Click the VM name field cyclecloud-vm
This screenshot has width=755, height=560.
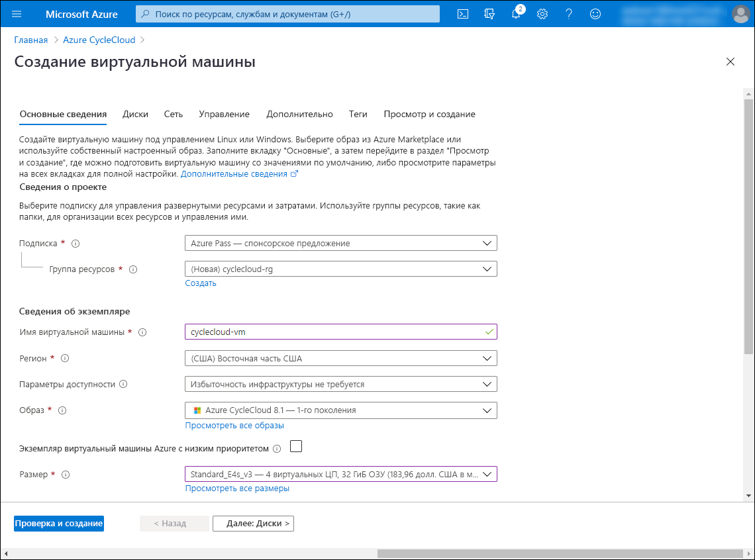(341, 332)
